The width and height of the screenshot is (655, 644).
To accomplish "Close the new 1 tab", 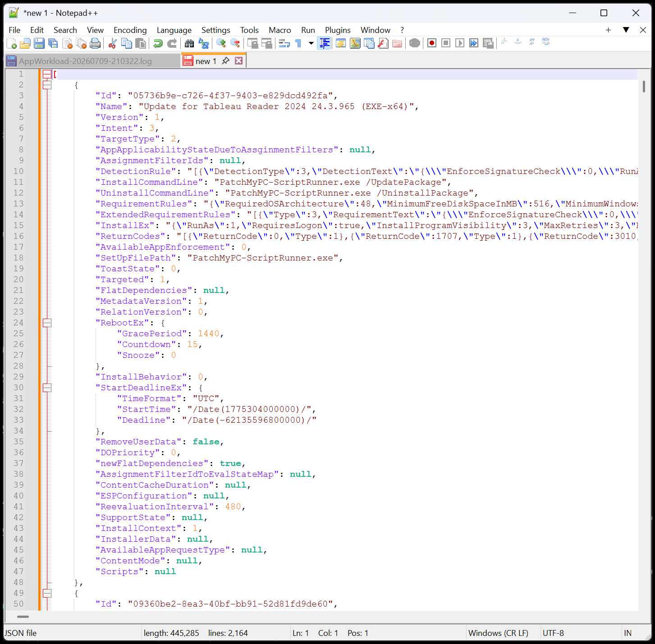I will [239, 60].
